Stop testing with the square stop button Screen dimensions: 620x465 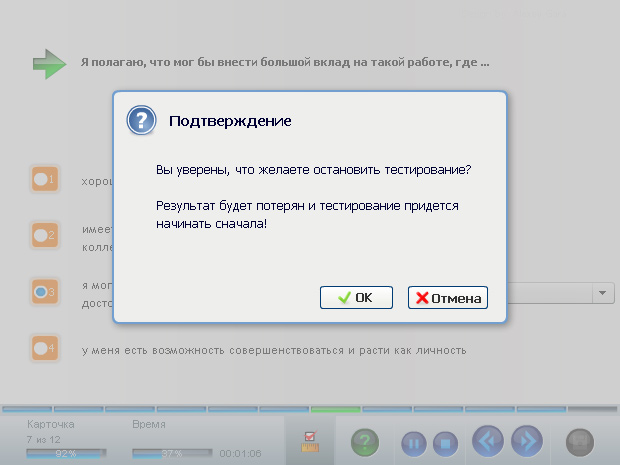pos(445,443)
